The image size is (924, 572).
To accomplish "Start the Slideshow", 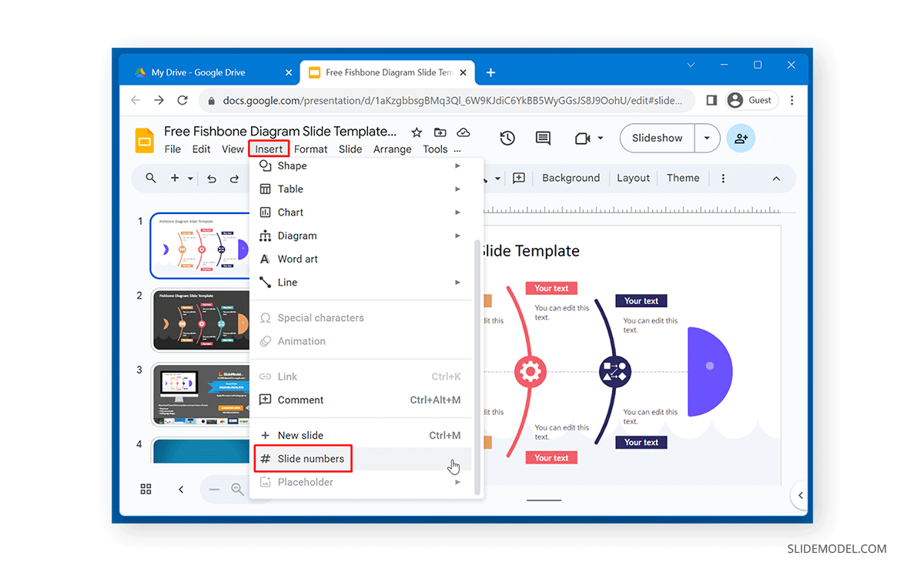I will [x=656, y=138].
